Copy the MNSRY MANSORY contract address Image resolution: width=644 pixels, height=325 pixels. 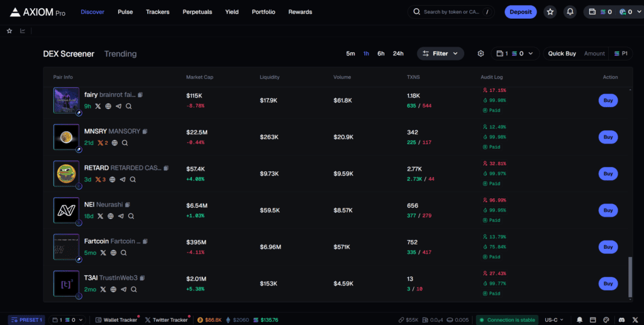(145, 131)
